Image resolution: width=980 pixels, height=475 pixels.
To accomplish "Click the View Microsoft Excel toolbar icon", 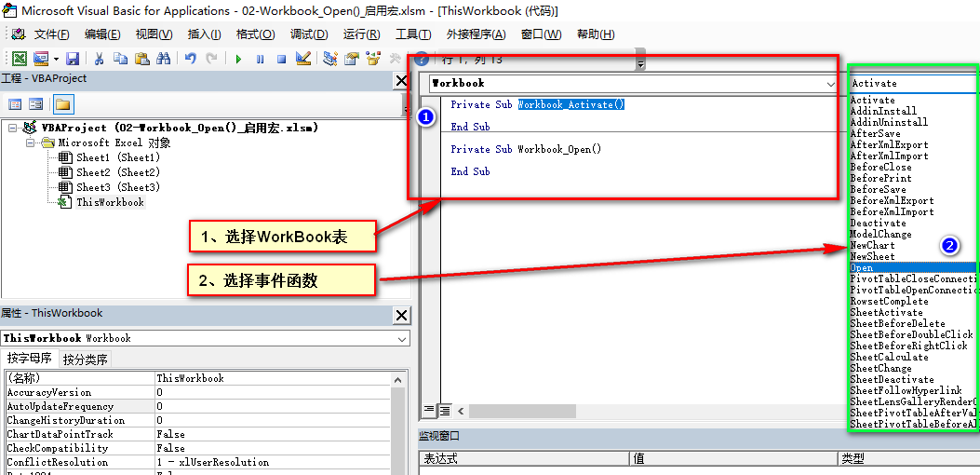I will (x=19, y=59).
